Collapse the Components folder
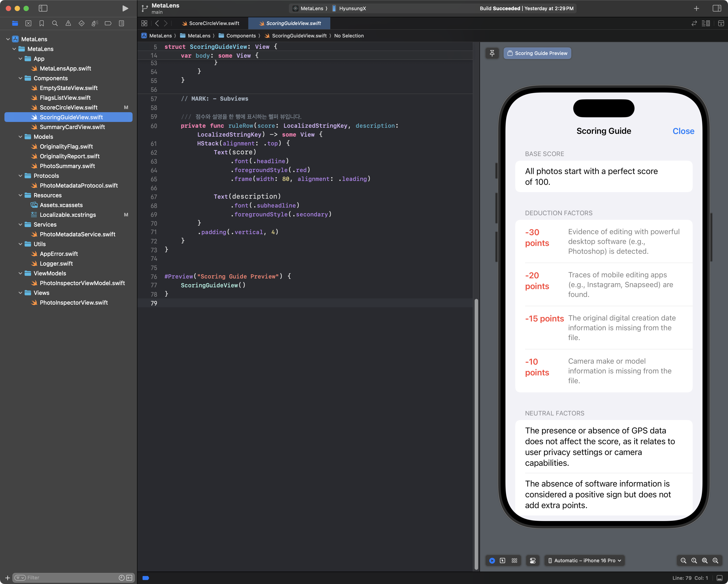The height and width of the screenshot is (584, 728). click(x=21, y=78)
